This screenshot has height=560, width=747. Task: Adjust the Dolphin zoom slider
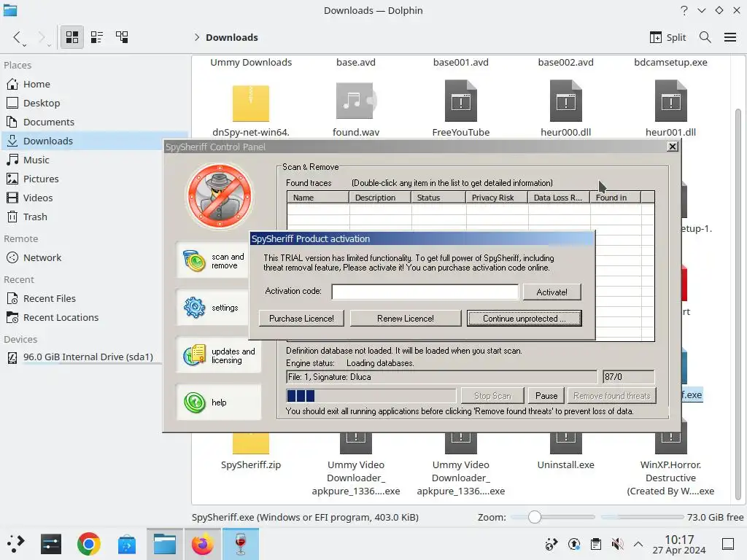(x=535, y=517)
